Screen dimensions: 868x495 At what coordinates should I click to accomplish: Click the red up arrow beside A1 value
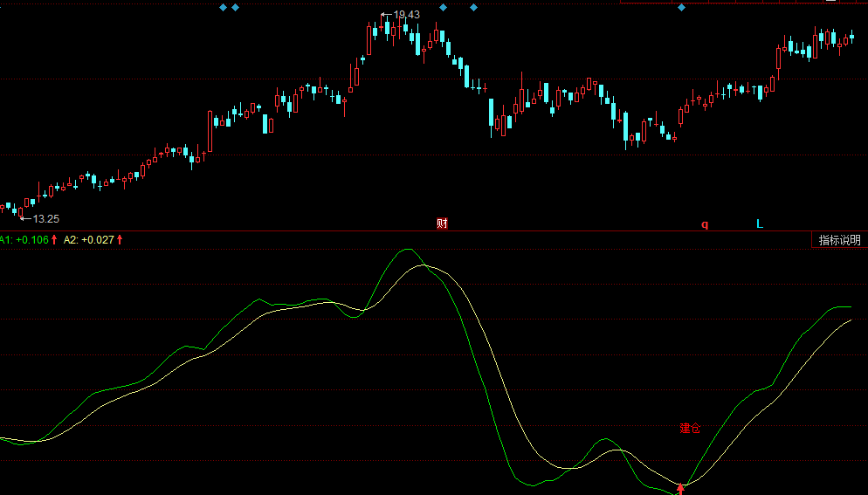(54, 239)
